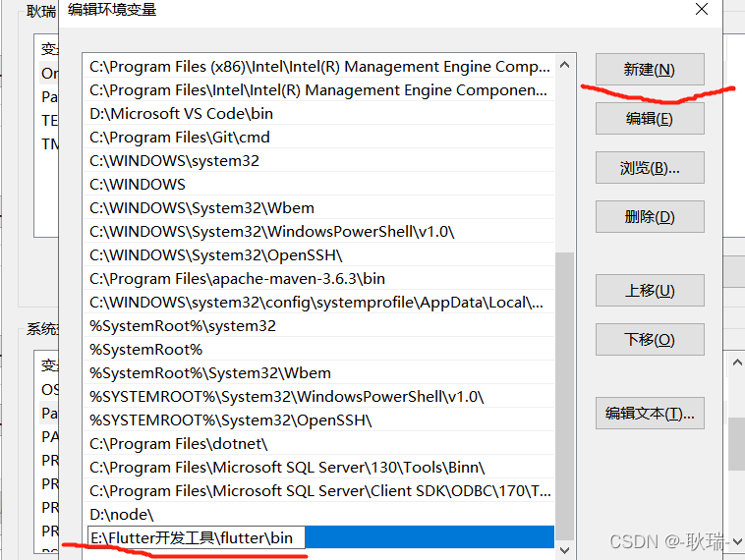Select %SystemRoot%\System32\Wbem entry
This screenshot has height=560, width=745.
click(318, 373)
